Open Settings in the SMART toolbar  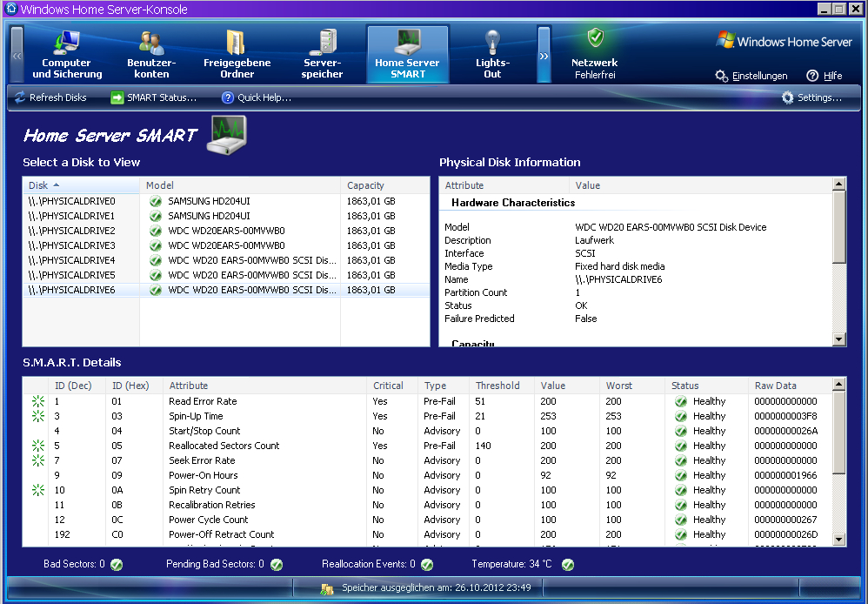tap(811, 97)
